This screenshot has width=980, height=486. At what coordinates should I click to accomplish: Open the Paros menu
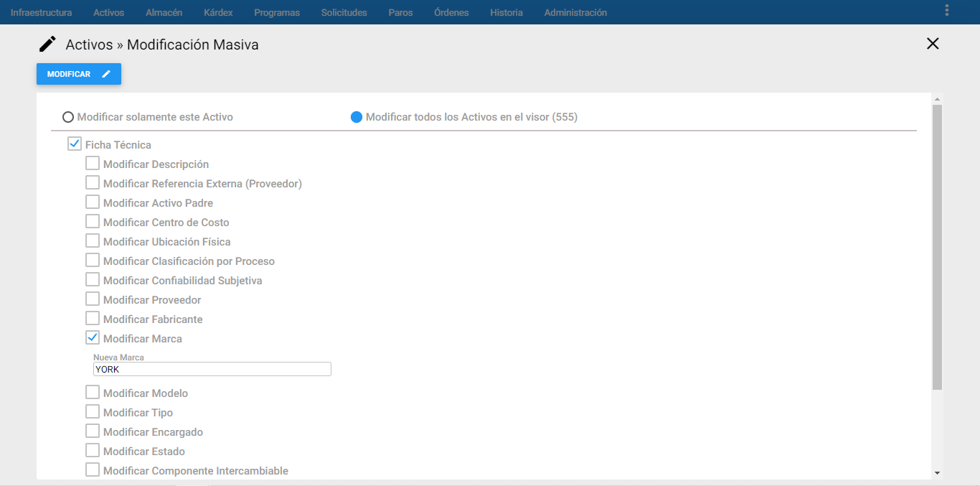click(400, 12)
